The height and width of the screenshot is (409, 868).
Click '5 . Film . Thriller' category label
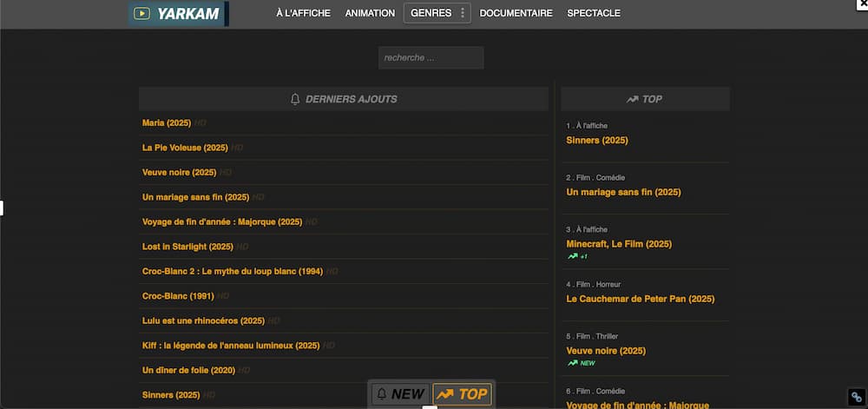coord(592,337)
